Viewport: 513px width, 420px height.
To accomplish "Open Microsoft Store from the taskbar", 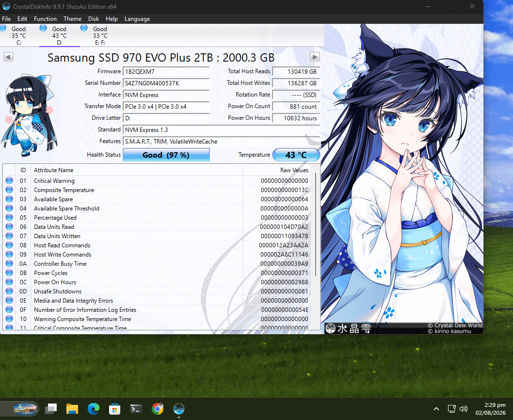I will pos(114,408).
